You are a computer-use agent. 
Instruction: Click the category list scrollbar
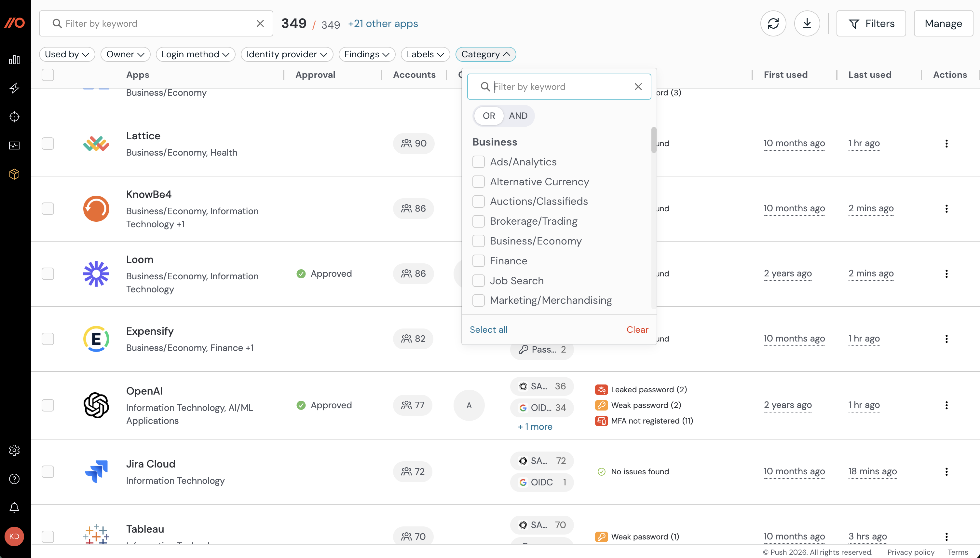(x=654, y=140)
